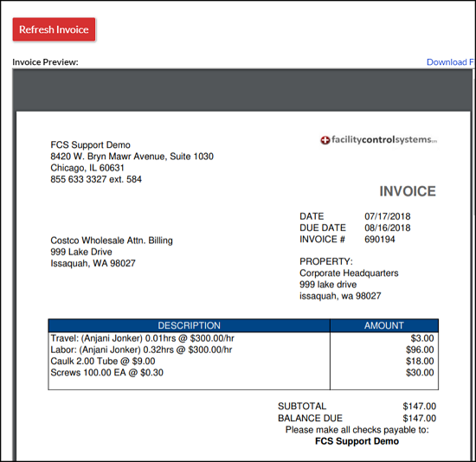Screen dimensions: 476x462
Task: Click the property line '999 lake drive'
Action: (328, 285)
